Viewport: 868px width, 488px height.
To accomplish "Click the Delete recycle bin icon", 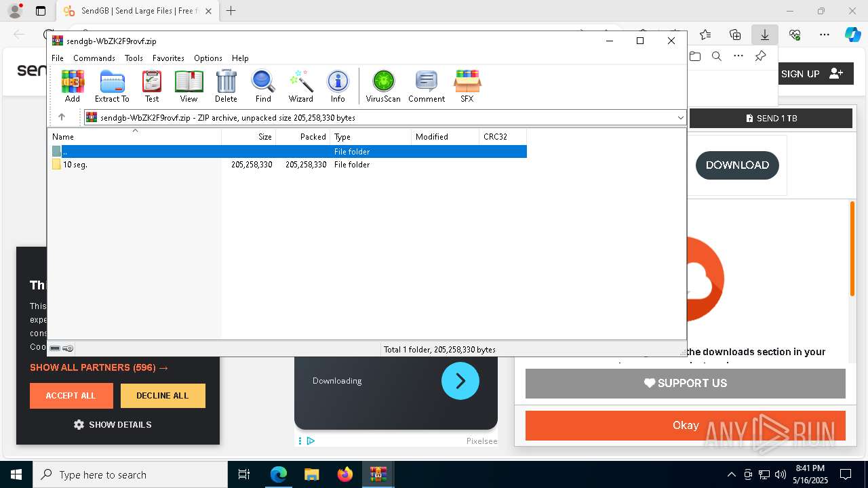I will (x=226, y=86).
